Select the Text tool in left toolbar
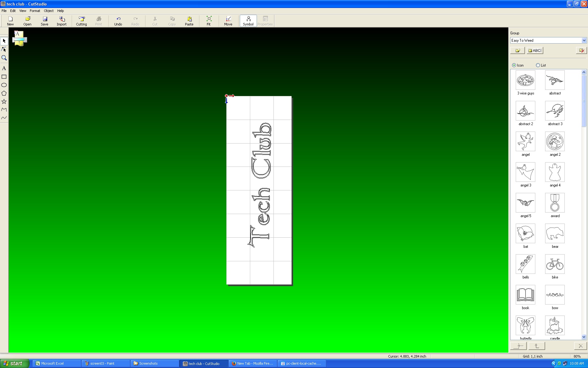Screen dimensions: 588x368 point(4,68)
